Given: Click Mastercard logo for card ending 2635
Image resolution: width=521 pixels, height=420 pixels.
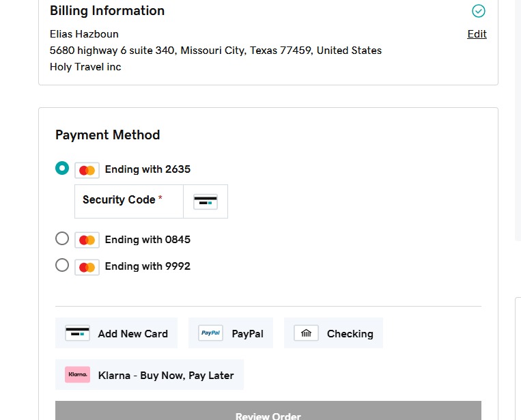Looking at the screenshot, I should (x=87, y=170).
